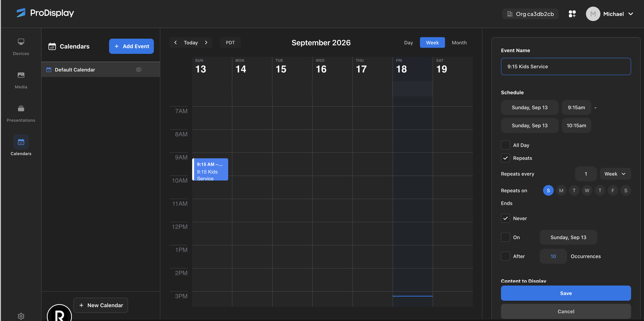
Task: Click the ProDisplay logo
Action: tap(45, 13)
